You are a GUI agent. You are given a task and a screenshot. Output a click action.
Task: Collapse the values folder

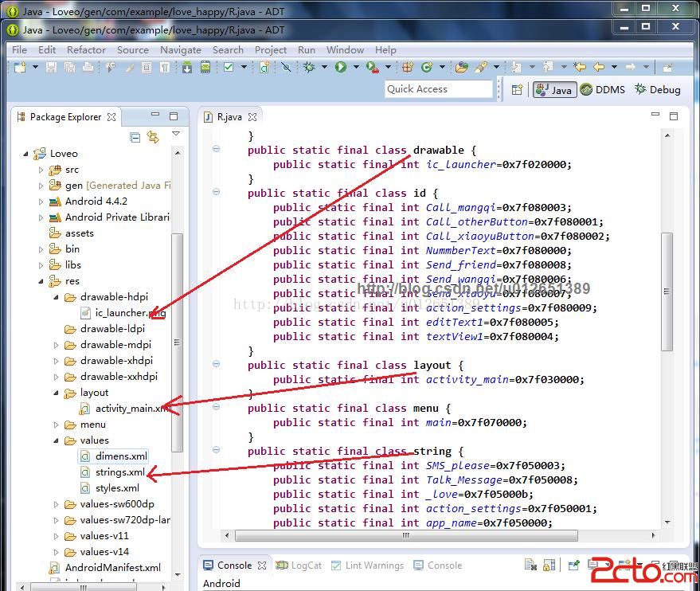[x=56, y=440]
